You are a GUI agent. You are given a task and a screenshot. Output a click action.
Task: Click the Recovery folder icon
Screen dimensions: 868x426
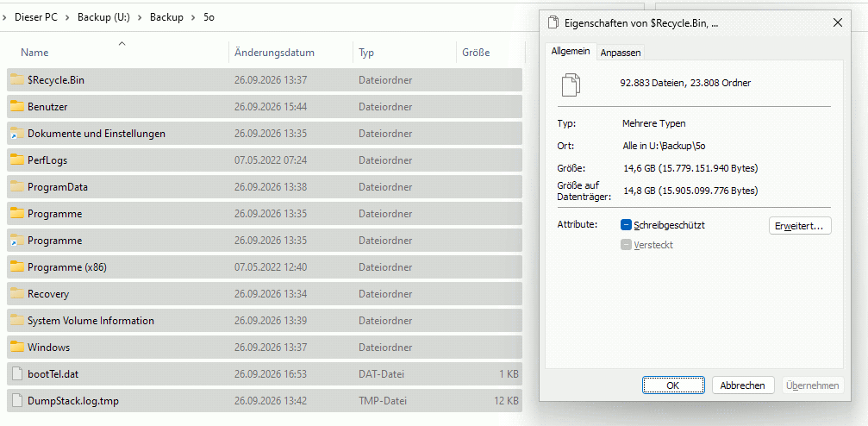coord(17,293)
